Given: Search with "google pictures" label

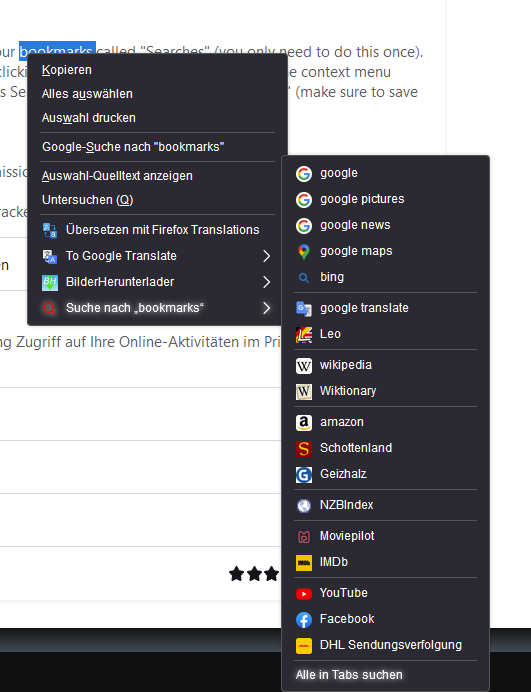Looking at the screenshot, I should [362, 199].
